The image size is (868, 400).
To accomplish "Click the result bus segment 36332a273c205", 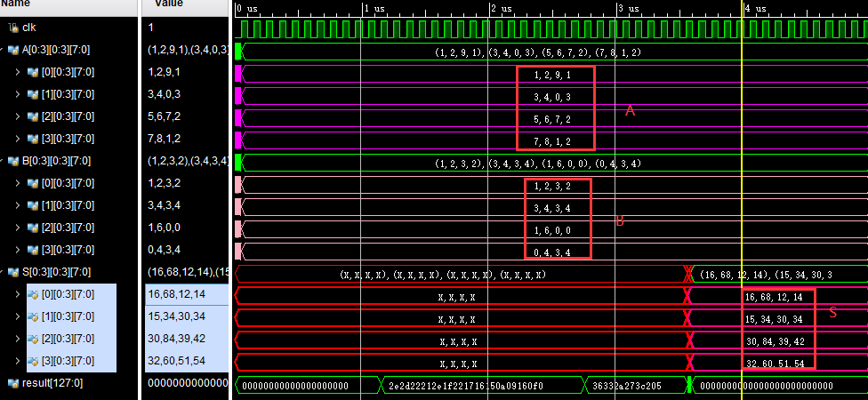I will pos(636,386).
